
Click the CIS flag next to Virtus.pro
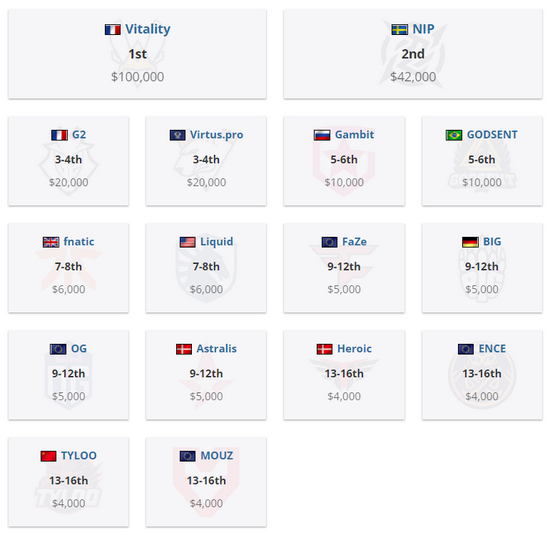pyautogui.click(x=177, y=135)
